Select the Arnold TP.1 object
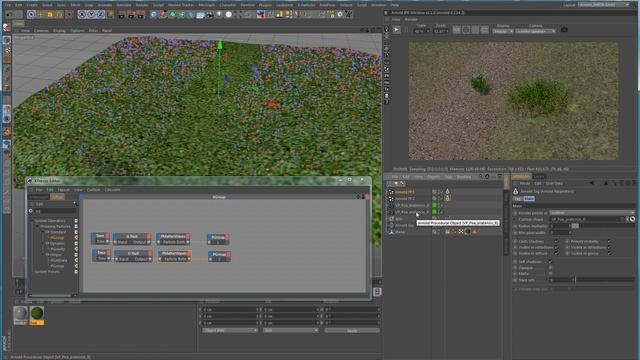Image resolution: width=640 pixels, height=360 pixels. pyautogui.click(x=405, y=192)
